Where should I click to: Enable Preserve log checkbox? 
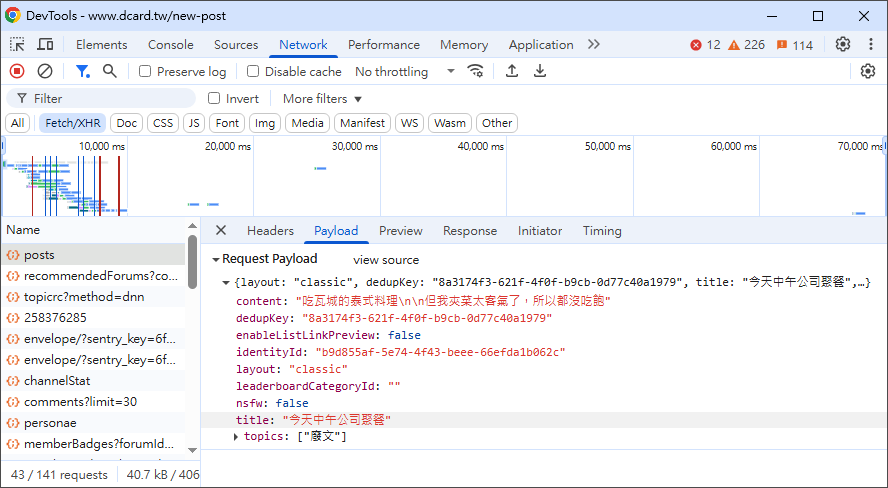[145, 72]
